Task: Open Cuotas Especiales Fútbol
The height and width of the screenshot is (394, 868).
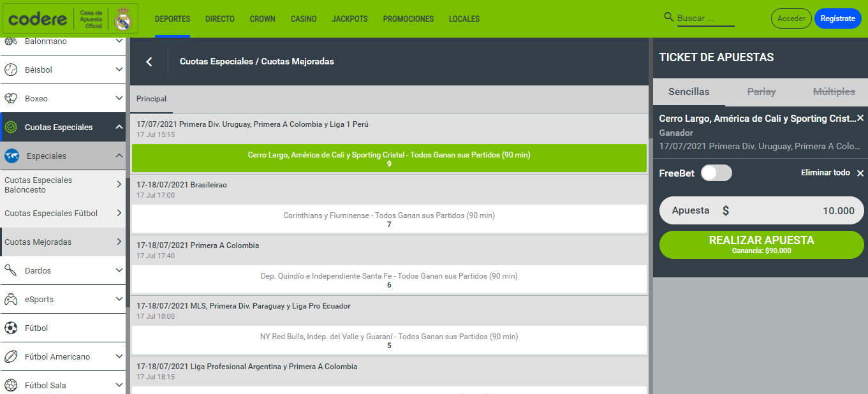Action: (x=63, y=214)
